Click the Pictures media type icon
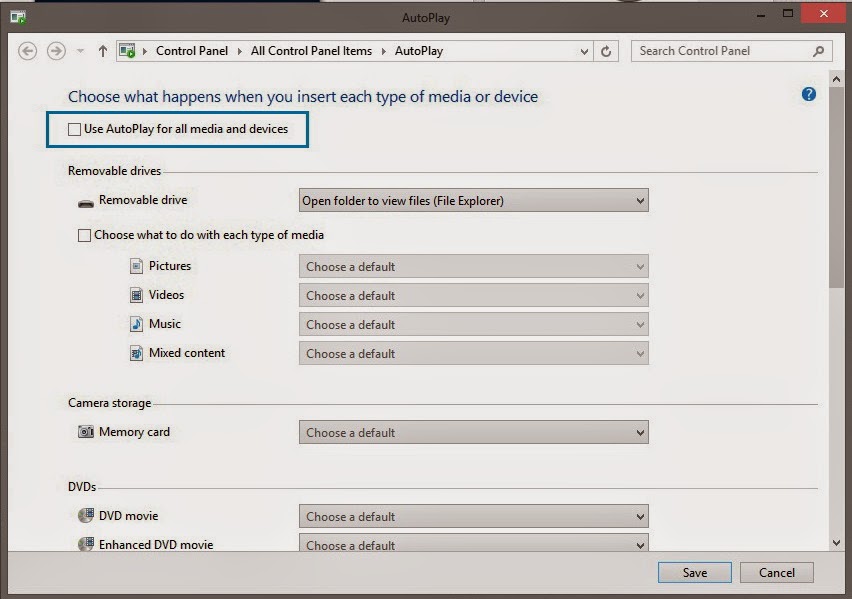852x599 pixels. (x=134, y=266)
